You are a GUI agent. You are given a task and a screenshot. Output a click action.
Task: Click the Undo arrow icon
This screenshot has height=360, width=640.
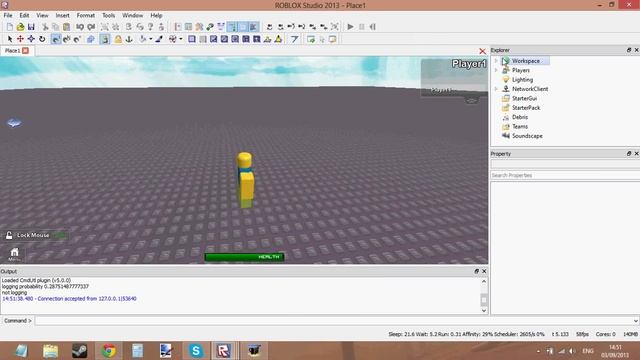pyautogui.click(x=80, y=27)
